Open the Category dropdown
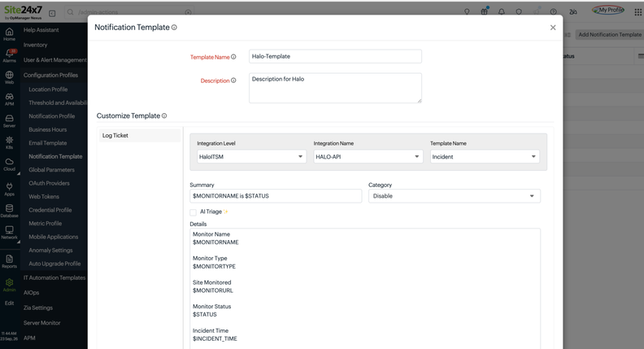 pyautogui.click(x=455, y=196)
